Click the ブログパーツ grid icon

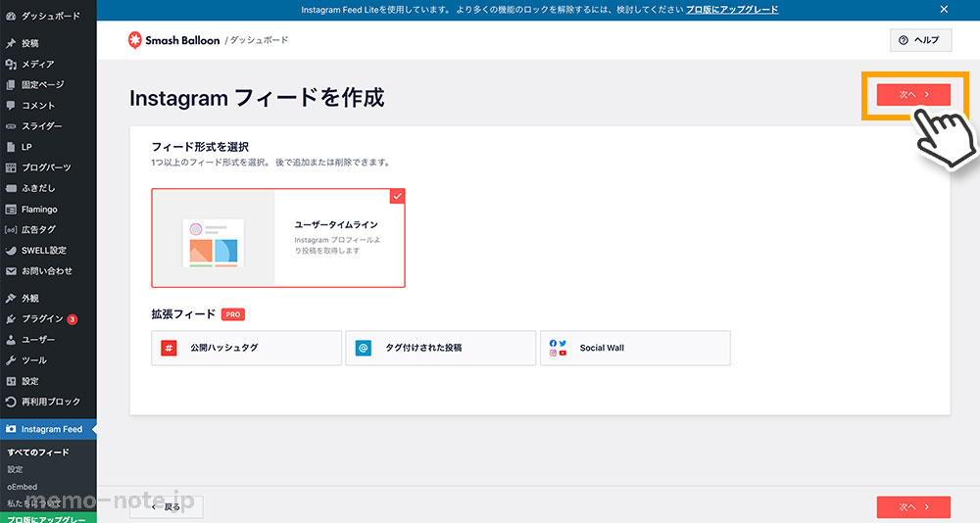pos(11,167)
